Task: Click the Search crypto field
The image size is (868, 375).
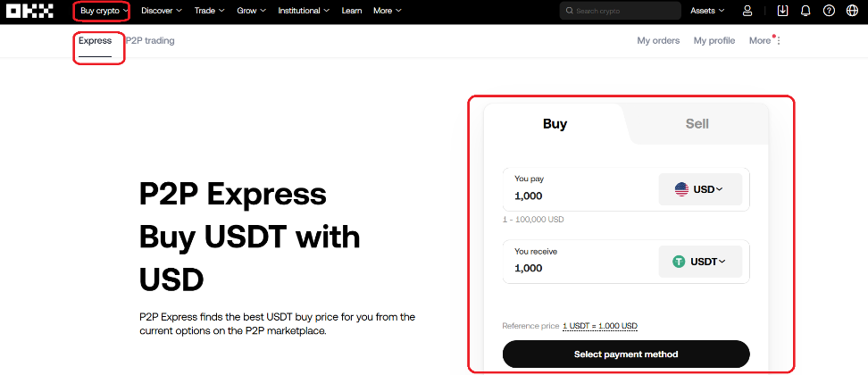Action: point(620,11)
